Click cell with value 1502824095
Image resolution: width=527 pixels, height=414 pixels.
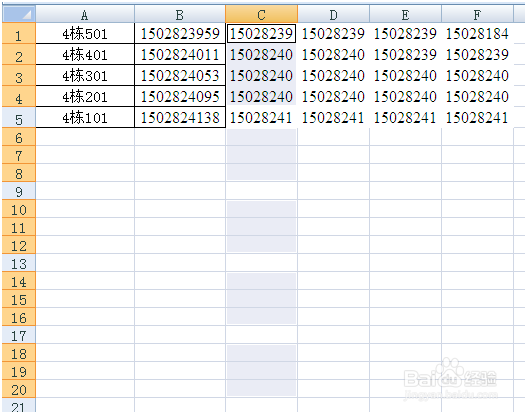point(180,96)
